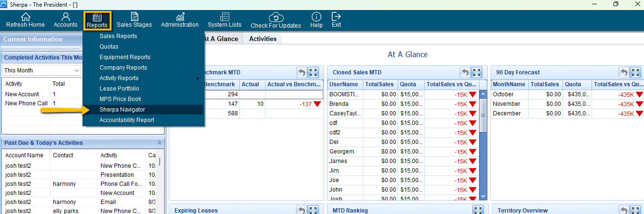Image resolution: width=644 pixels, height=214 pixels.
Task: Open System Lists from toolbar
Action: click(225, 17)
